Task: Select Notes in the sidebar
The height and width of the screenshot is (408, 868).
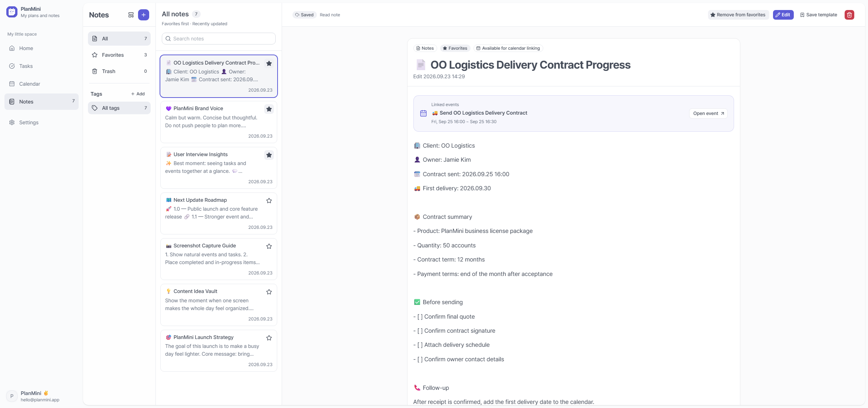Action: (x=42, y=102)
